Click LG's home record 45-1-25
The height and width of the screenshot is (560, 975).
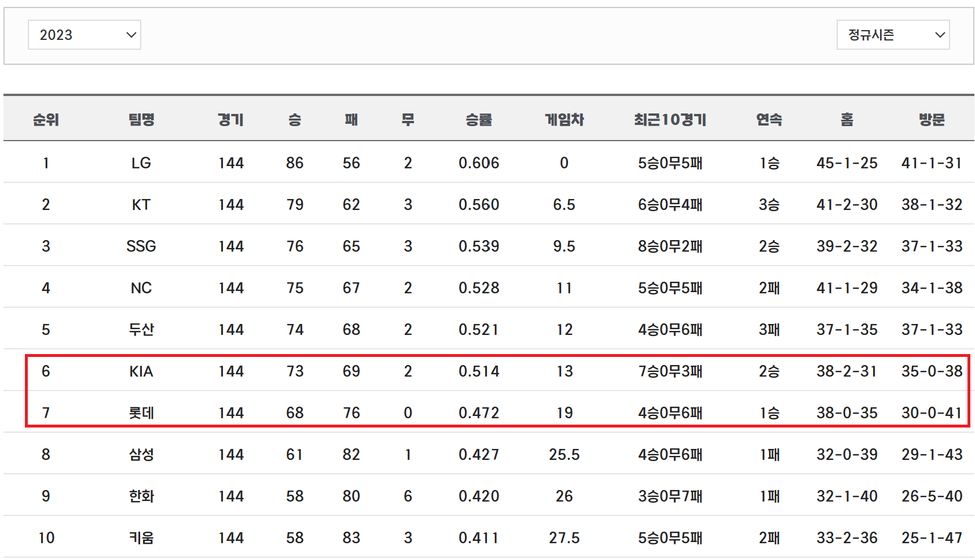click(847, 163)
